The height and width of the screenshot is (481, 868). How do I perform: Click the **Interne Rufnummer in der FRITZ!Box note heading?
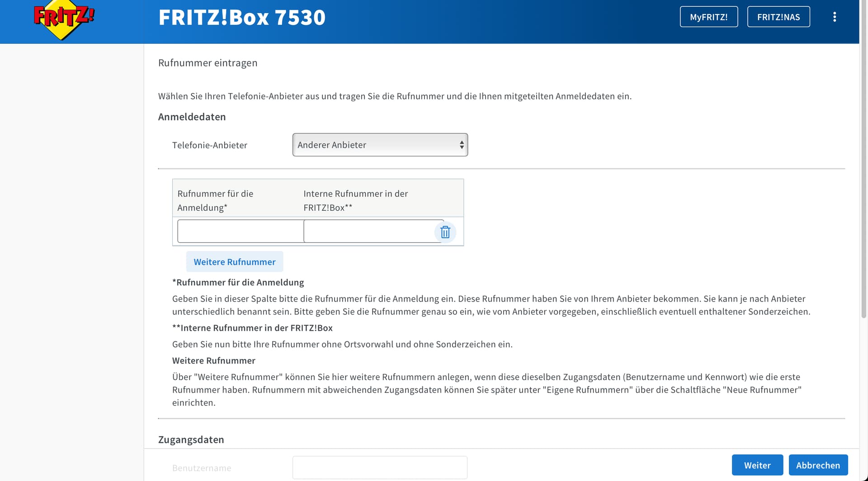252,328
